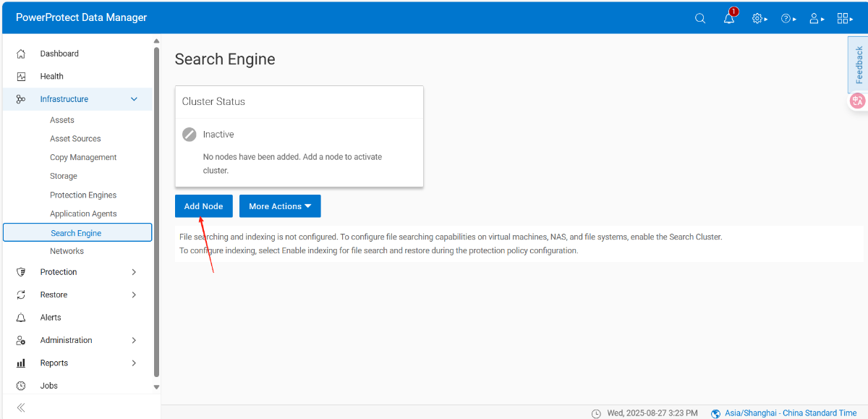Go to Dashboard
868x419 pixels.
click(x=59, y=54)
